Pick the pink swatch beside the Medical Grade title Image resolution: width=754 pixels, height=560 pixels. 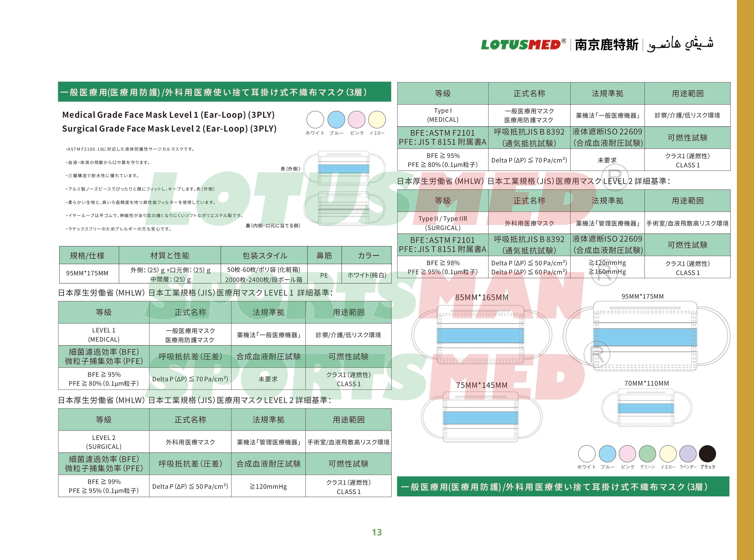click(357, 120)
